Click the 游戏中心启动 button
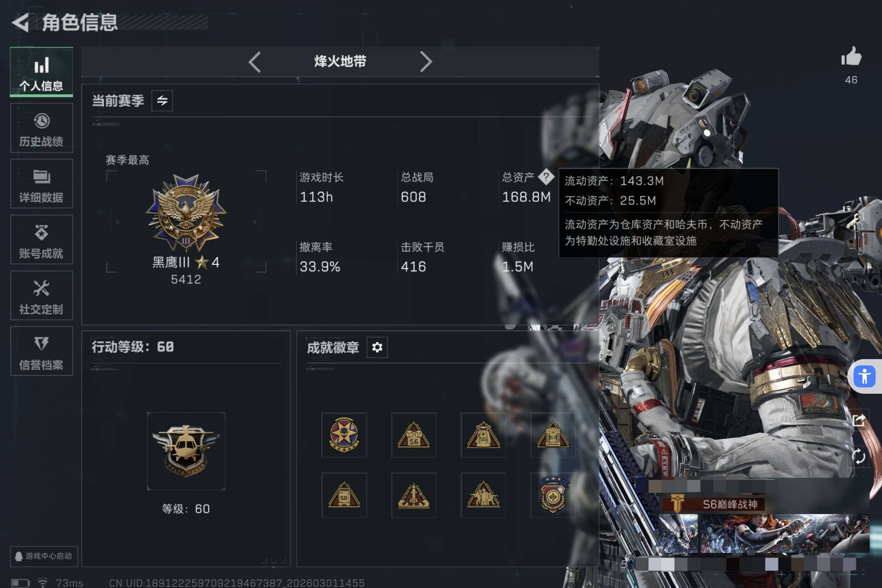This screenshot has height=588, width=882. tap(44, 556)
